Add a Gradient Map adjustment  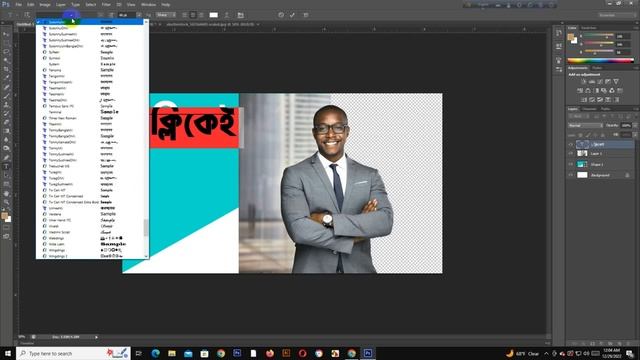pyautogui.click(x=616, y=100)
